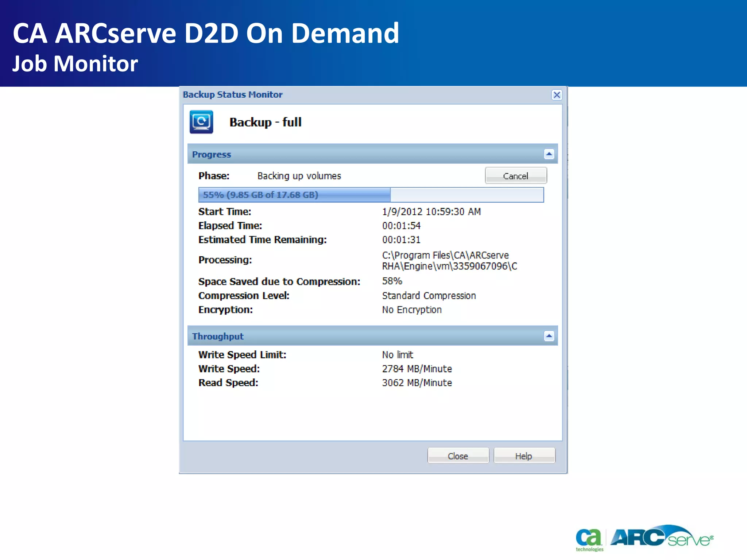Click the Start Time value 1/9/2012 10:59:30 AM
Viewport: 747px width, 560px height.
pos(431,211)
